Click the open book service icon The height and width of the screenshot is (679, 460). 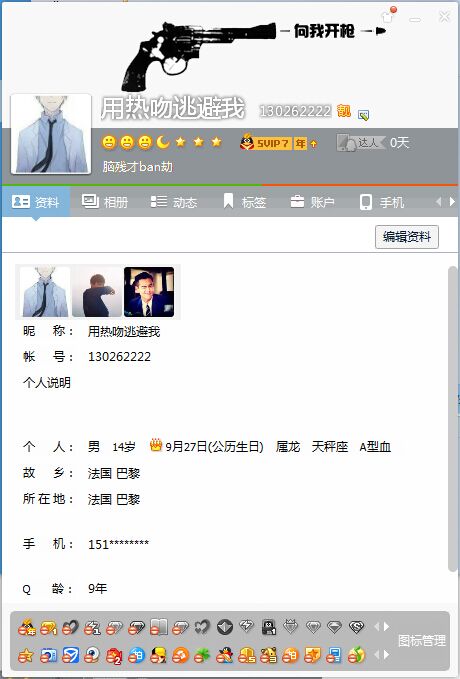point(159,627)
